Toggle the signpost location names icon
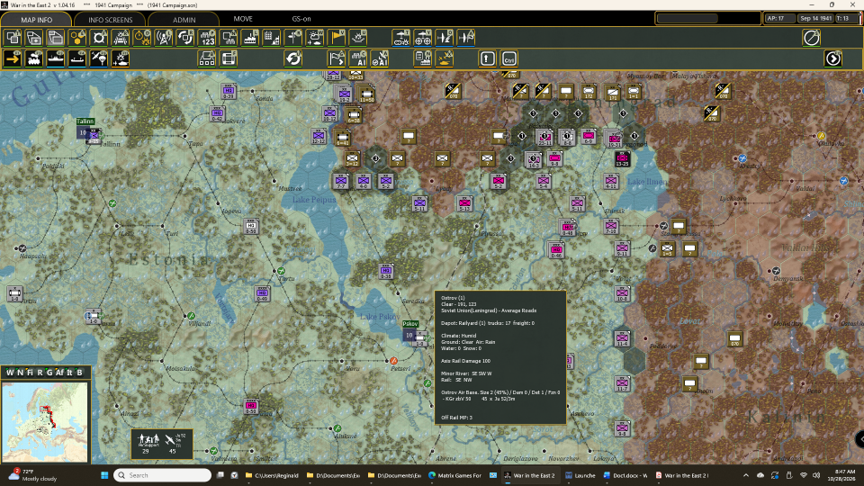 tap(294, 37)
